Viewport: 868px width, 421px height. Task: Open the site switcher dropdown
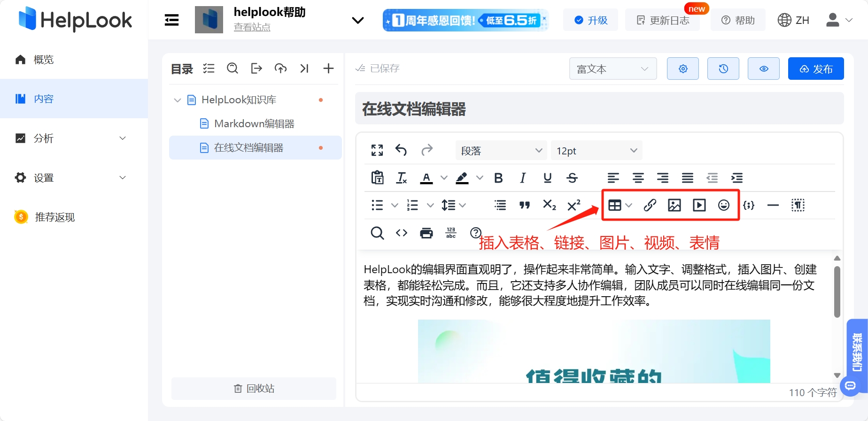358,20
